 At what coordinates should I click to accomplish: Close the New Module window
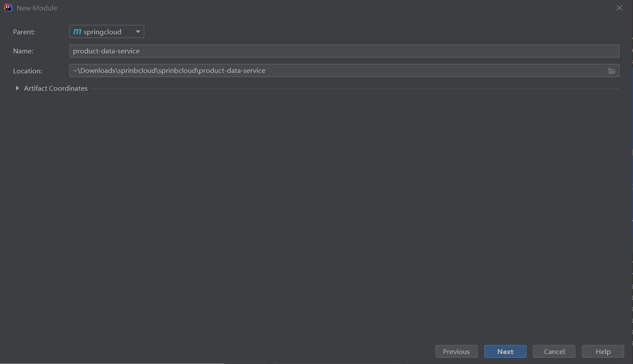pos(620,8)
